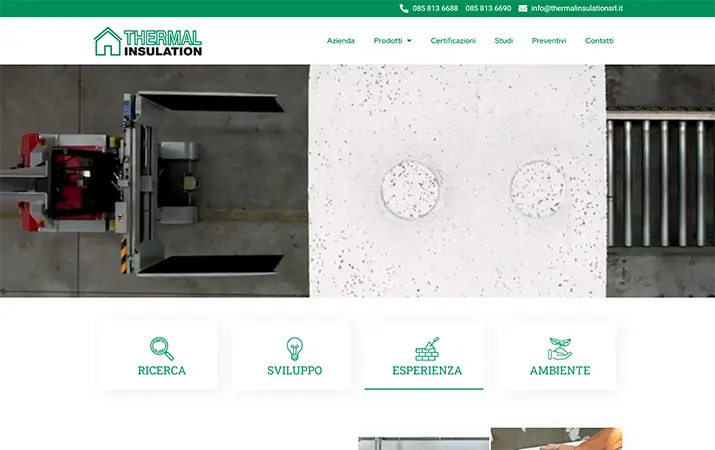Image resolution: width=715 pixels, height=450 pixels.
Task: Switch to the RICERCA tab card
Action: (x=162, y=357)
